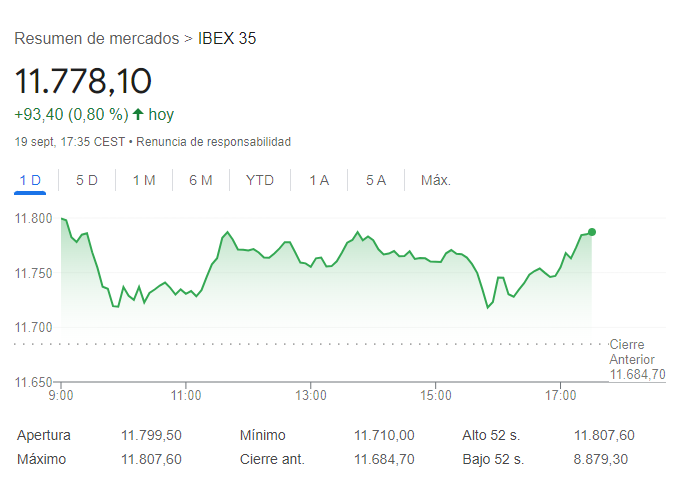Open the 1 M chart range
684x479 pixels.
[x=144, y=180]
